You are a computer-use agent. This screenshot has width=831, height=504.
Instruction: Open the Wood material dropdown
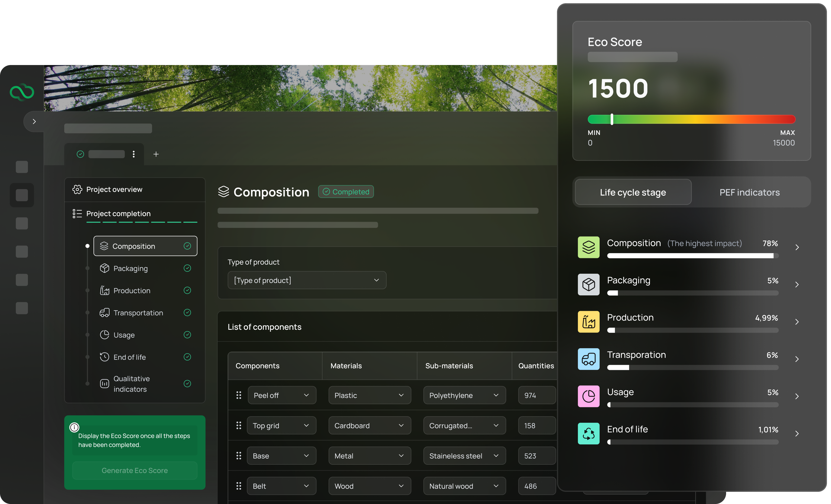click(x=370, y=486)
